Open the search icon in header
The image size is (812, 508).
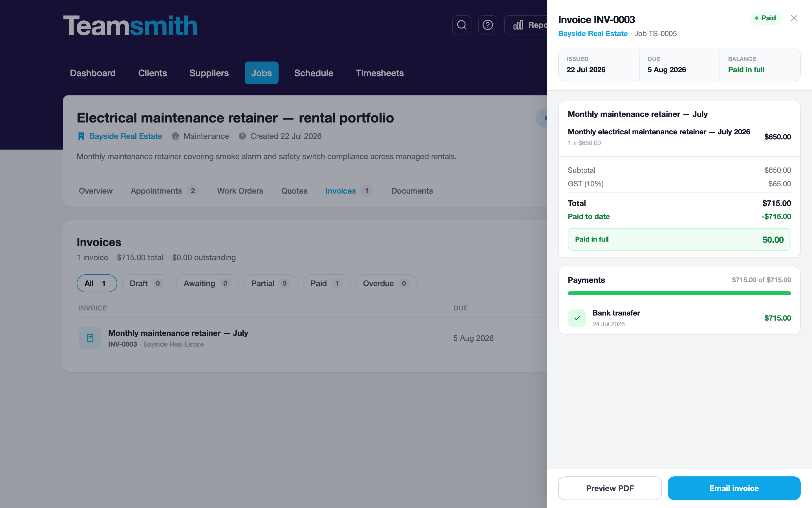(462, 25)
